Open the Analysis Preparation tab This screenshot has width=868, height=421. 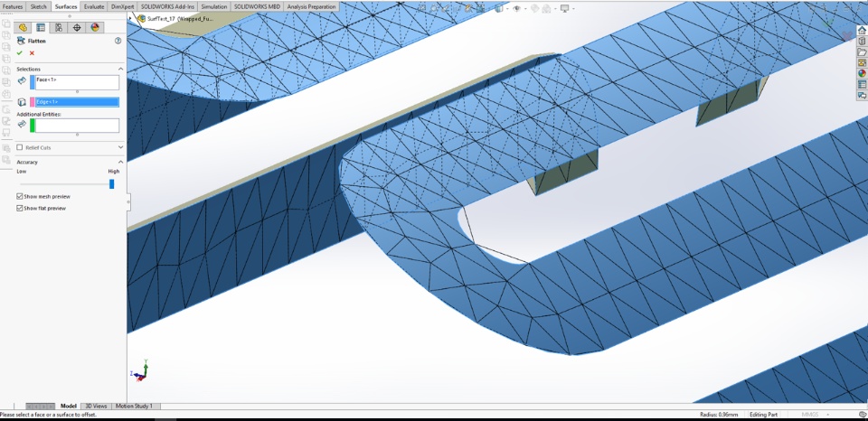pyautogui.click(x=311, y=6)
